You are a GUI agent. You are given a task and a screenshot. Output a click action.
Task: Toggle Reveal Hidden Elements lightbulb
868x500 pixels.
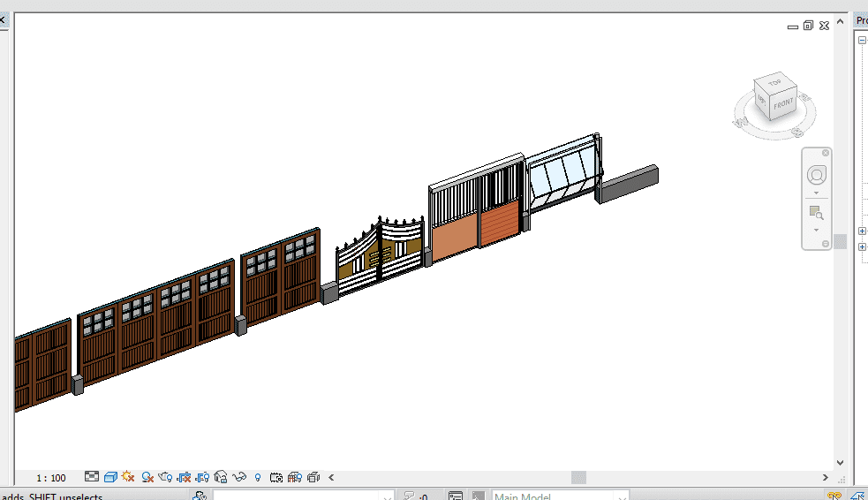click(x=258, y=478)
